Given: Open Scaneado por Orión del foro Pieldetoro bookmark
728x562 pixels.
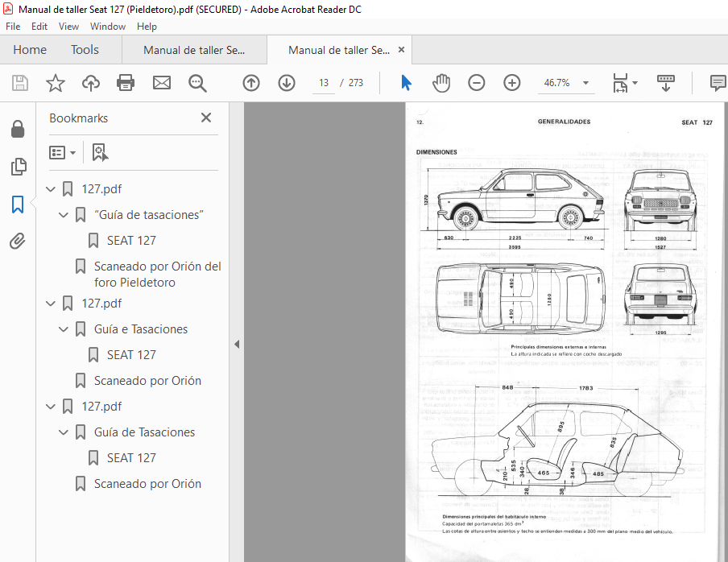Looking at the screenshot, I should coord(157,275).
